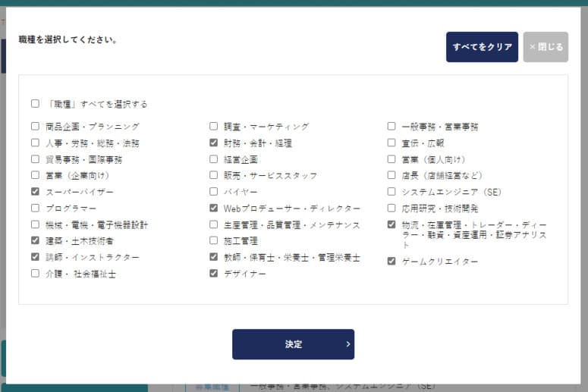Check 応用研究・技術開発 checkbox
Viewport: 588px width, 392px height.
391,208
